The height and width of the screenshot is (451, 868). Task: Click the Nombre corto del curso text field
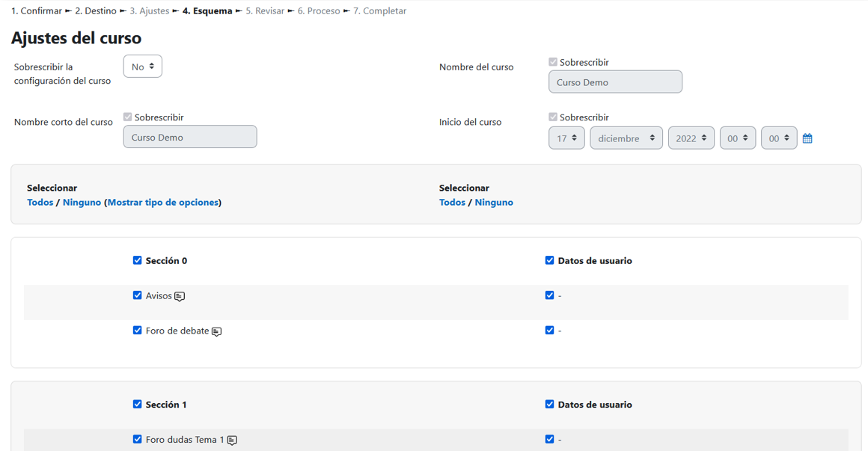190,137
